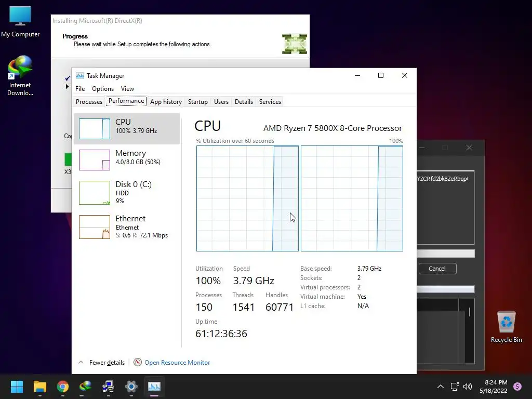Screen dimensions: 532x399
Task: Click the Resource Monitor gauge icon
Action: click(x=137, y=362)
